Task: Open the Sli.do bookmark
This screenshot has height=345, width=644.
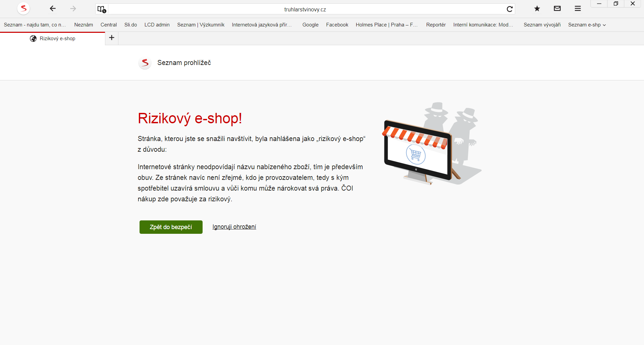Action: click(x=131, y=25)
